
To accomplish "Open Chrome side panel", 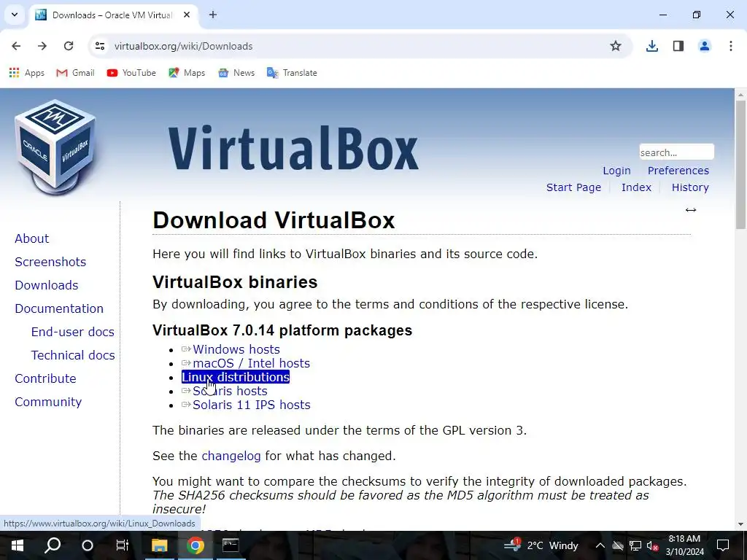I will pyautogui.click(x=678, y=46).
